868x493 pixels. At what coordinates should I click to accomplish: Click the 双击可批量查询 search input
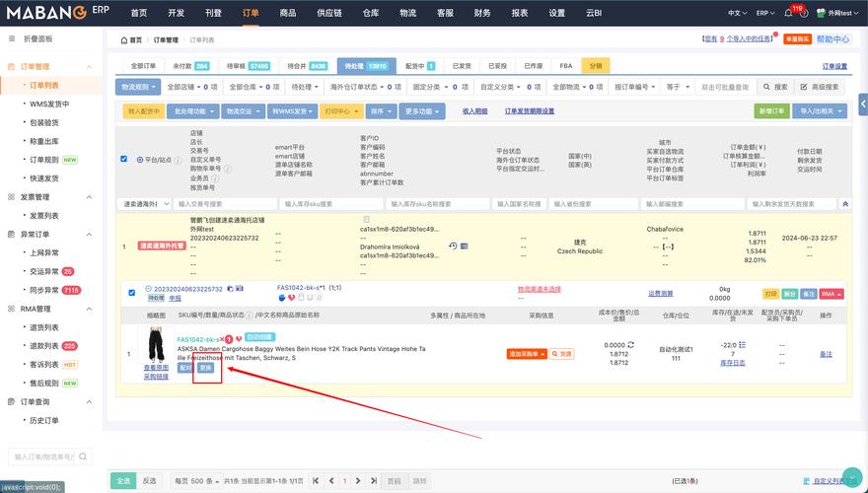pyautogui.click(x=724, y=87)
